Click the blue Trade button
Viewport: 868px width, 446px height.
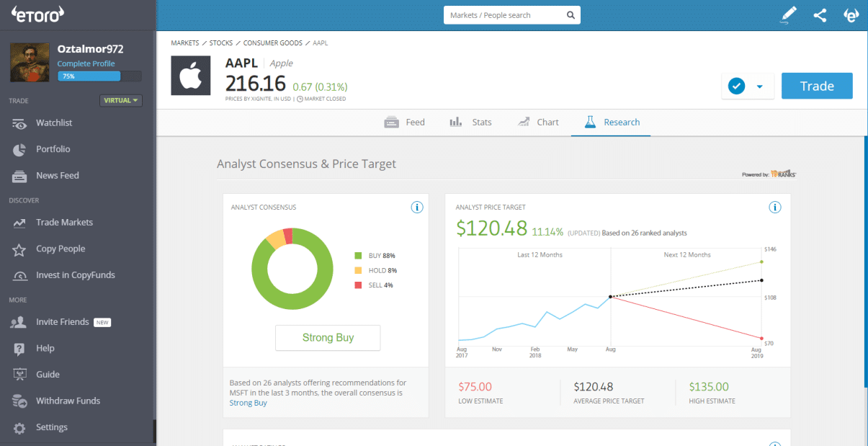817,86
